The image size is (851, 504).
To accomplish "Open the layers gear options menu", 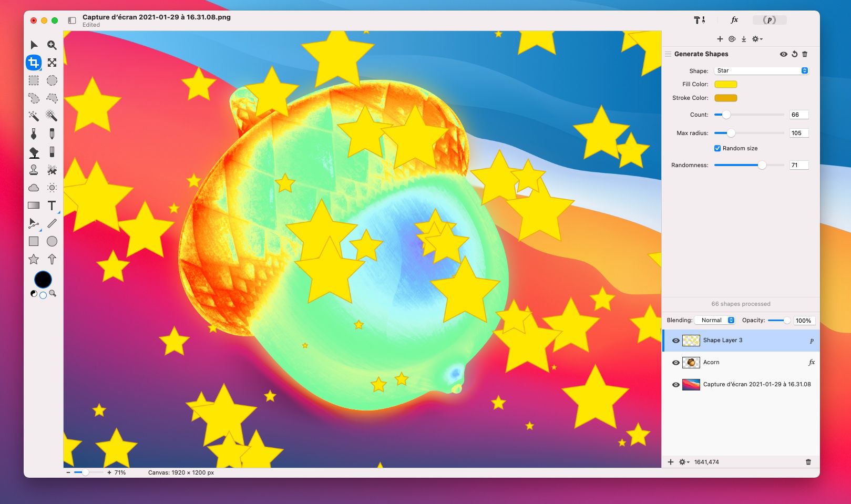I will (x=684, y=462).
